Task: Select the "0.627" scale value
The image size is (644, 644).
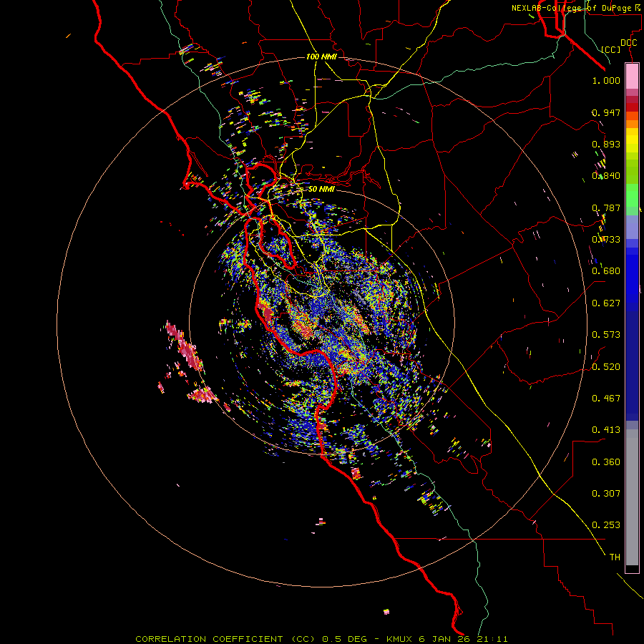Action: pos(606,303)
